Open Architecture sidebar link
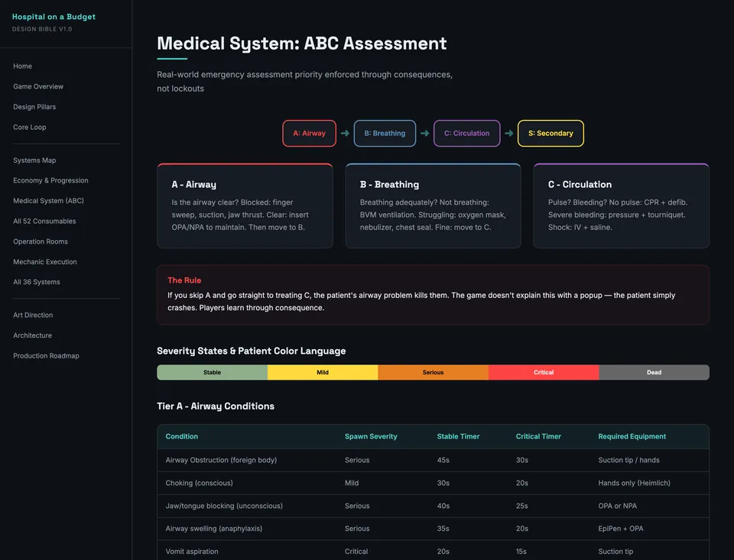 point(32,335)
